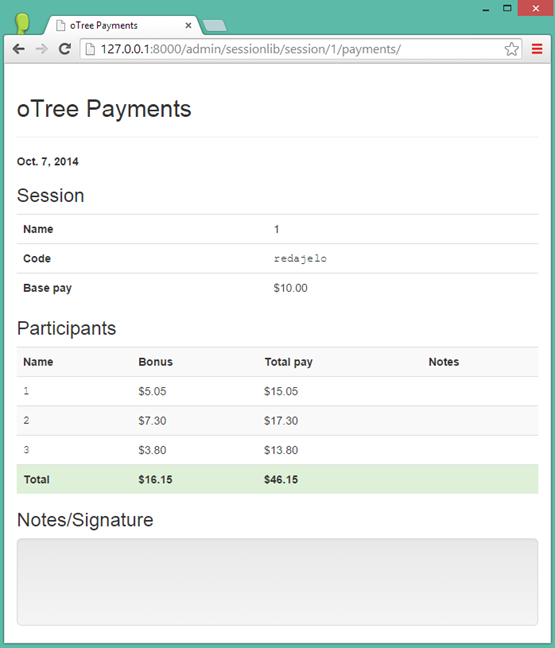Image resolution: width=555 pixels, height=648 pixels.
Task: Click the session code redajelo
Action: 300,259
